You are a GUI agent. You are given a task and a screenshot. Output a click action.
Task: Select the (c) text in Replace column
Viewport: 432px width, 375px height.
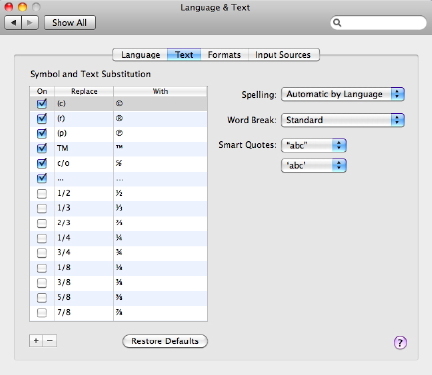[61, 104]
